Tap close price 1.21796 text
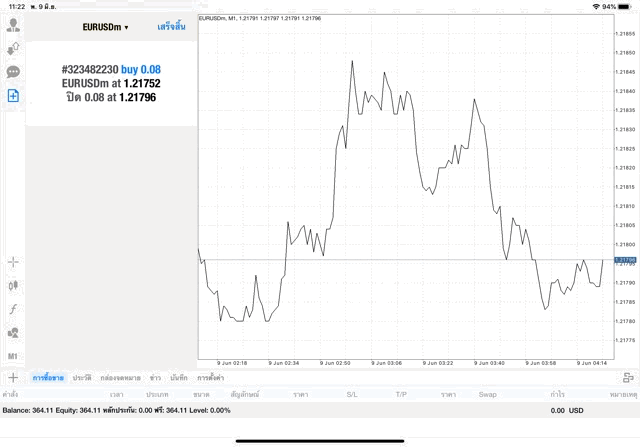This screenshot has height=447, width=640. point(138,97)
